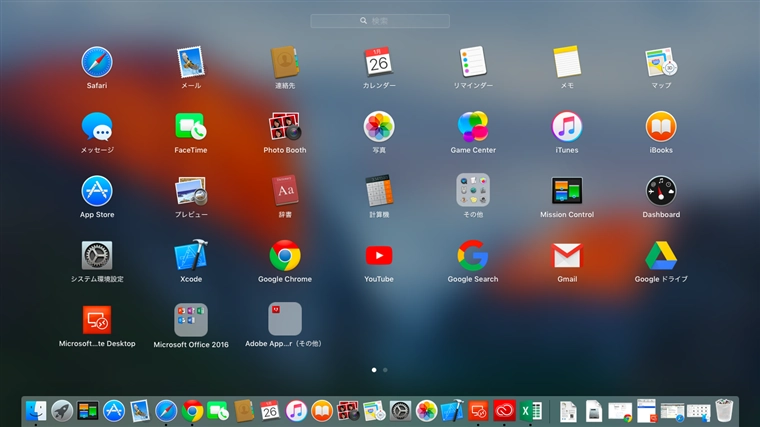The image size is (760, 427).
Task: Open Mission Control from the Dock
Action: [x=88, y=411]
